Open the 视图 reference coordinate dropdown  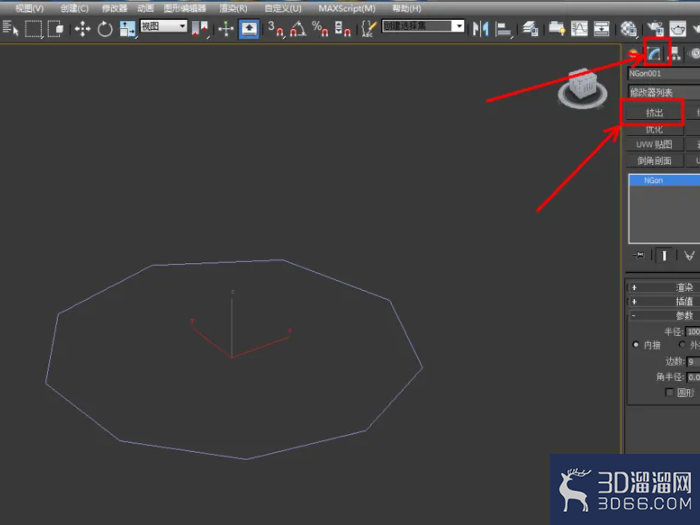tap(163, 26)
